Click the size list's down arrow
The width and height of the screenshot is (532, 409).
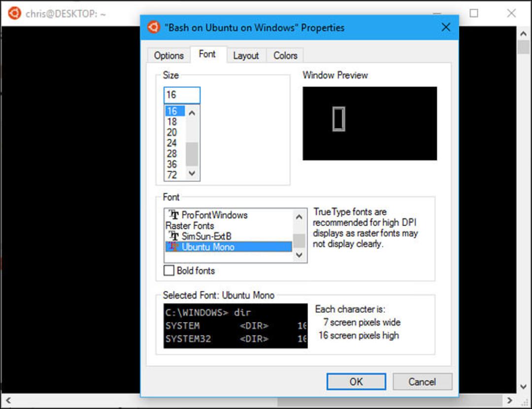pos(192,173)
